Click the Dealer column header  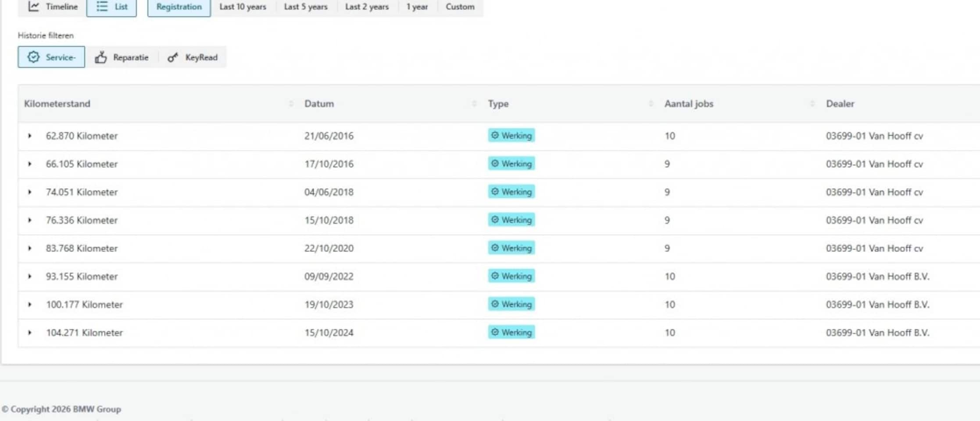point(840,104)
